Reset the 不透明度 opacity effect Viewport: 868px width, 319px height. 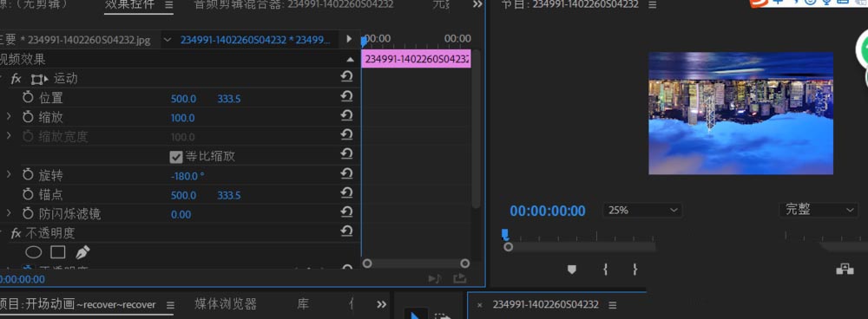coord(346,231)
